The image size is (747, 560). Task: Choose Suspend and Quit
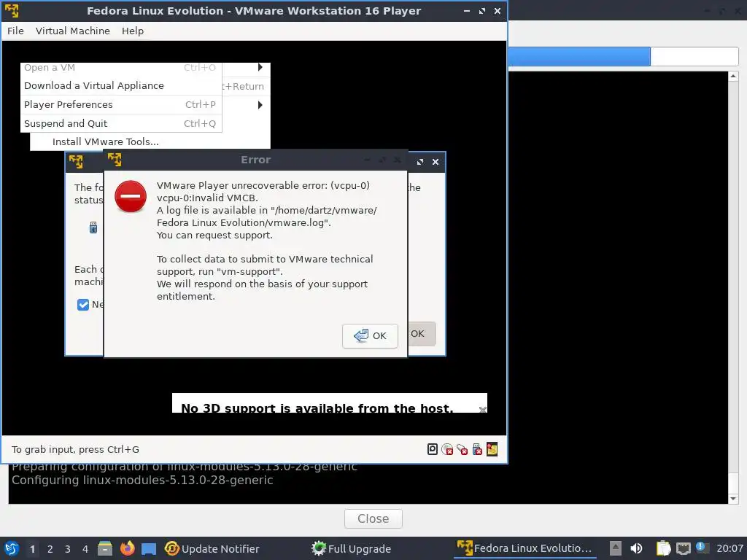[x=121, y=123]
